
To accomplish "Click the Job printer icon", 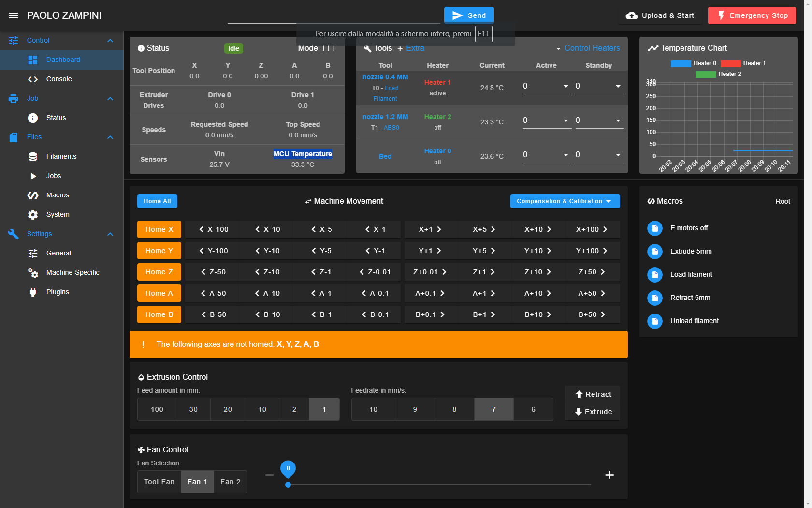I will [14, 99].
